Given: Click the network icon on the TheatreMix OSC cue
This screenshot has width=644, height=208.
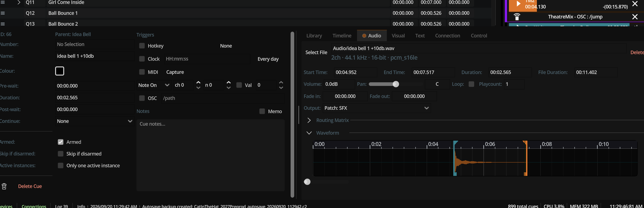Looking at the screenshot, I should (x=517, y=17).
